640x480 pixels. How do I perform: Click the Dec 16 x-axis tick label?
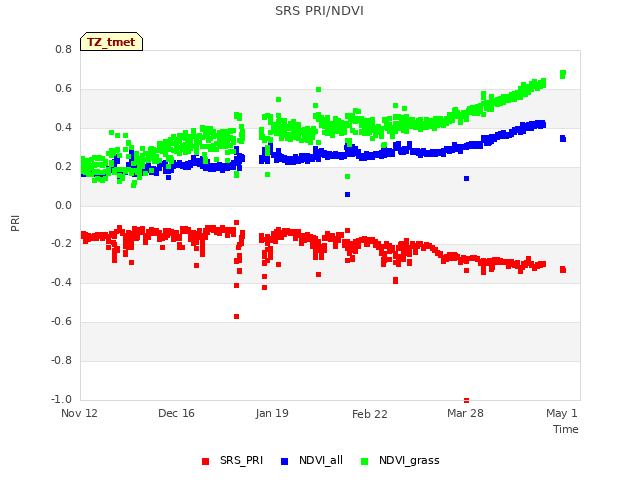pos(176,413)
